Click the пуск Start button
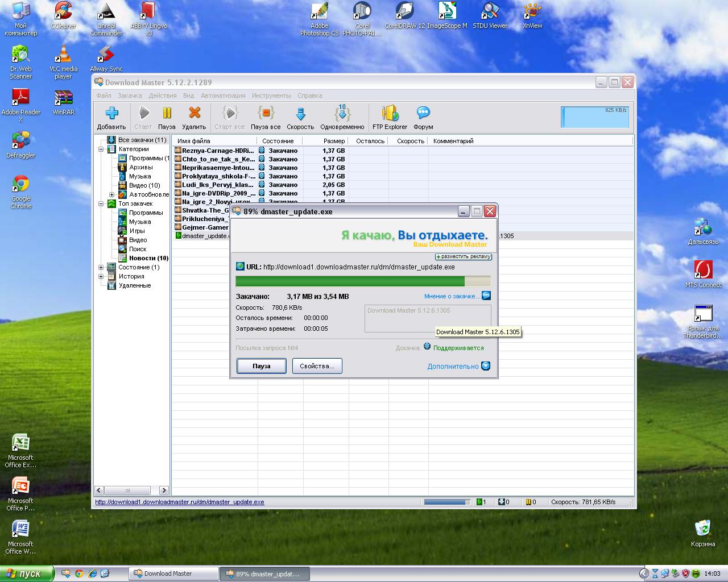The width and height of the screenshot is (728, 582). tap(27, 573)
